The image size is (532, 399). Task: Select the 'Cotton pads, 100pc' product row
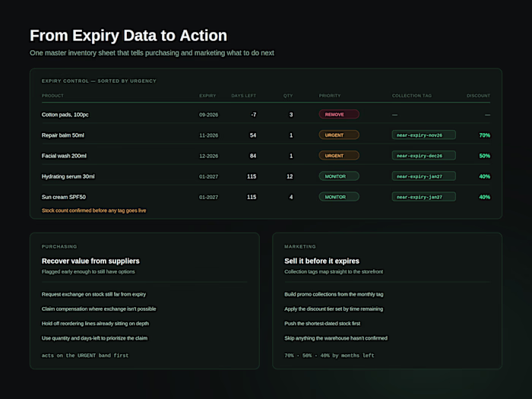pos(266,115)
